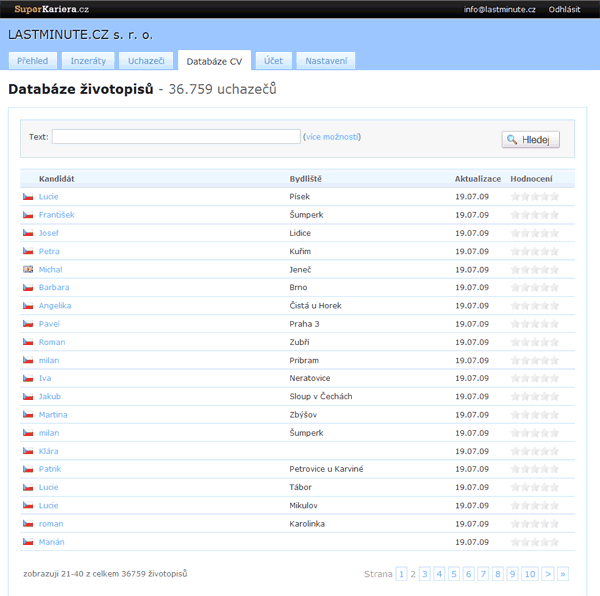The height and width of the screenshot is (596, 600).
Task: Go to page 3
Action: (x=425, y=574)
